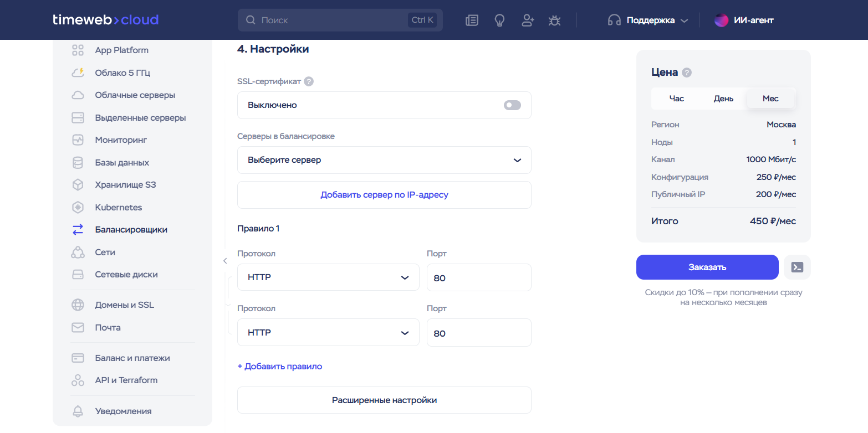The width and height of the screenshot is (868, 433).
Task: Click the App Platform grid icon
Action: coord(78,50)
